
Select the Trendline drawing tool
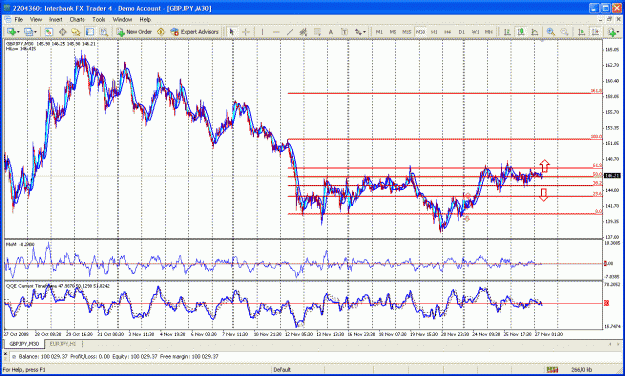click(290, 31)
